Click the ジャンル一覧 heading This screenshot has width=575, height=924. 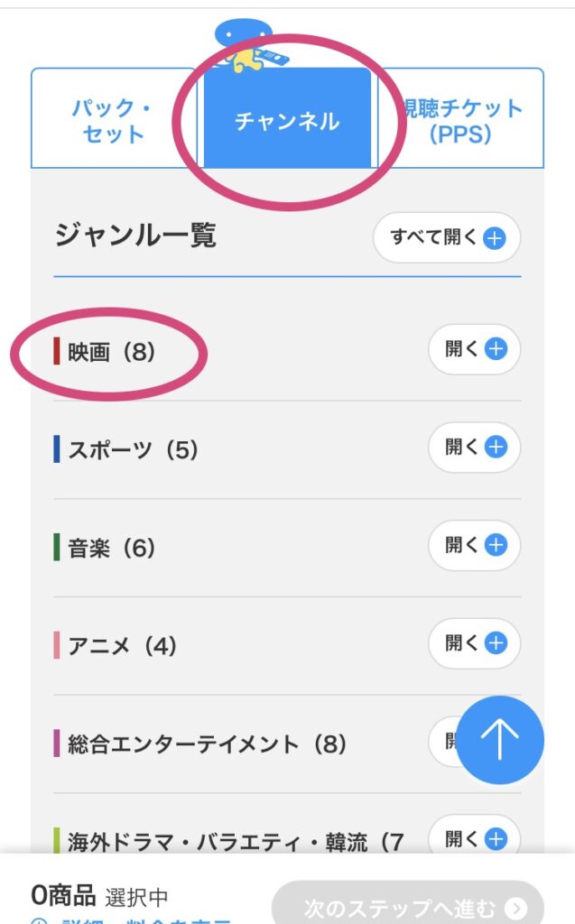(135, 236)
